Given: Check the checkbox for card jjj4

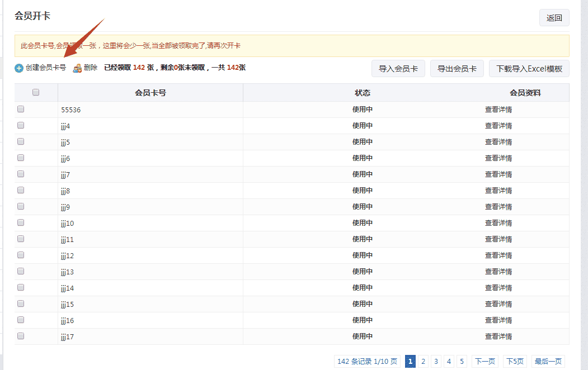Looking at the screenshot, I should click(21, 125).
